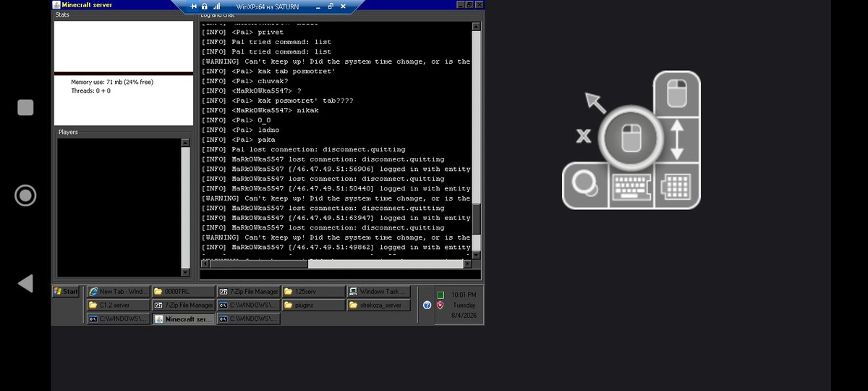Open the extended keys keypad
The height and width of the screenshot is (391, 868).
point(677,187)
